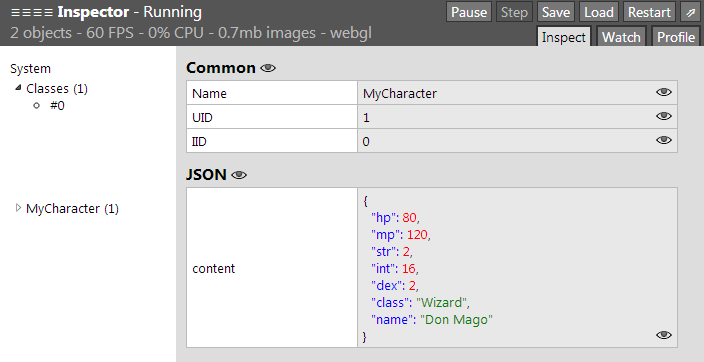
Task: Open the Watch tab
Action: [x=621, y=37]
